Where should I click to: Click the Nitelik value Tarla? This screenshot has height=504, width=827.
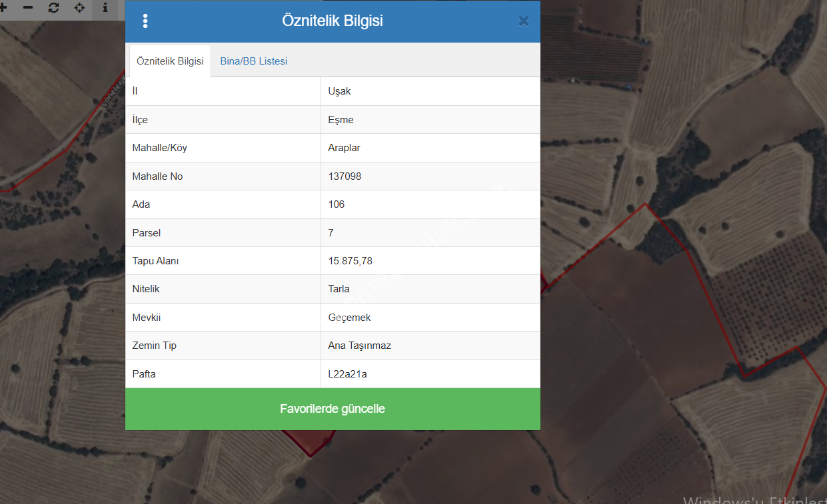pyautogui.click(x=339, y=289)
